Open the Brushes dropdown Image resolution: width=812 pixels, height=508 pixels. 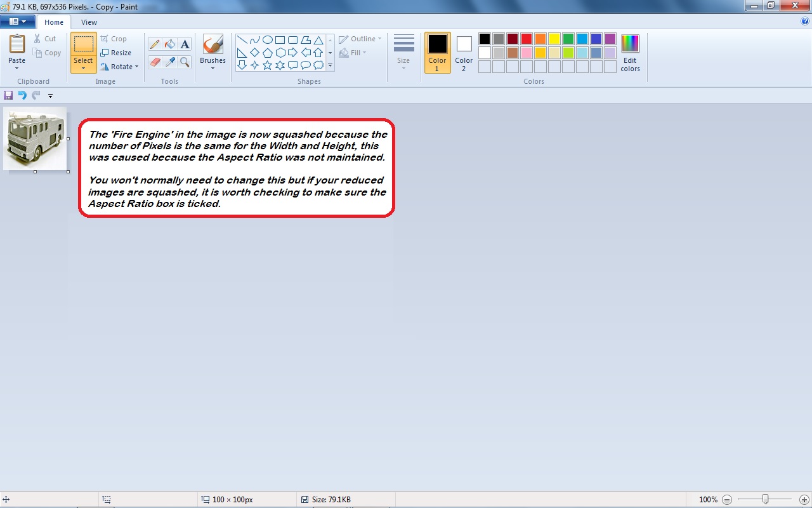click(x=213, y=67)
